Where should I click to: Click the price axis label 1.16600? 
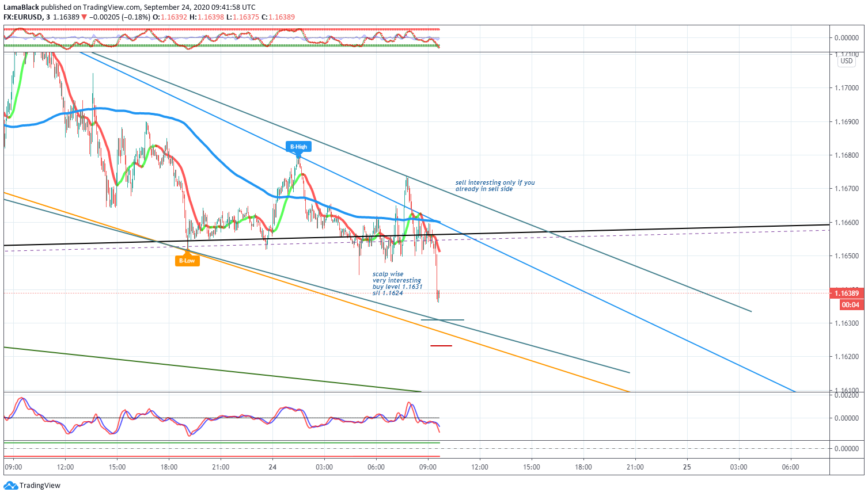click(x=847, y=223)
